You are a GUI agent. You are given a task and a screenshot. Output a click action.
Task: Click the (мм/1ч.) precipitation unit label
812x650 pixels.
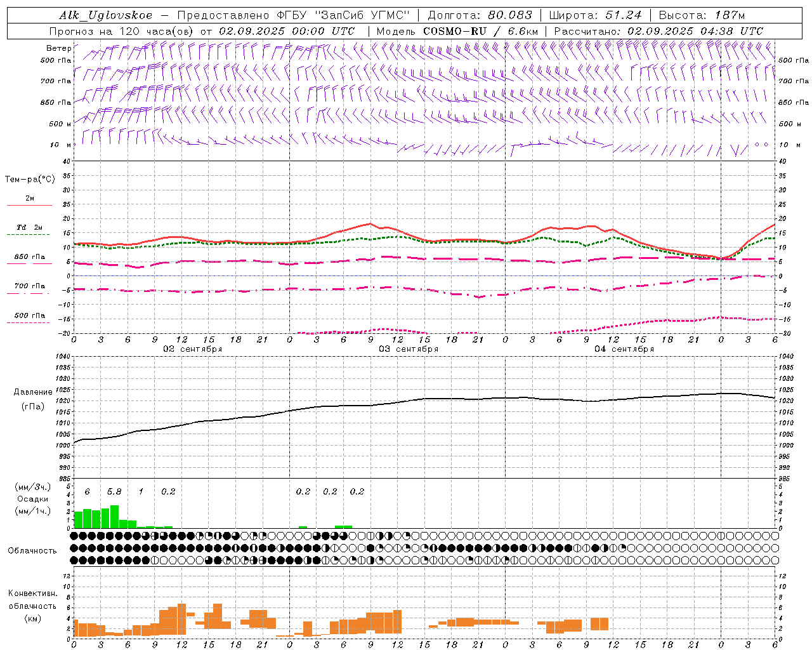pos(32,511)
